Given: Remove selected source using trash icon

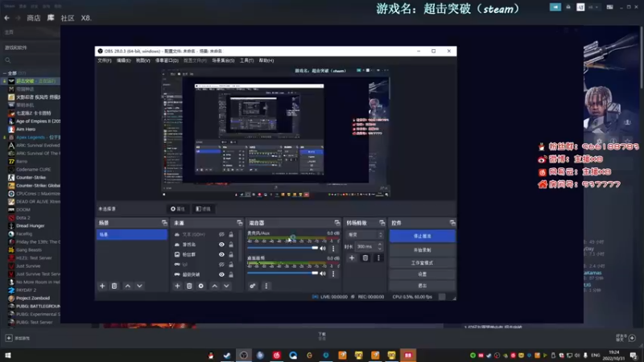Looking at the screenshot, I should tap(189, 286).
